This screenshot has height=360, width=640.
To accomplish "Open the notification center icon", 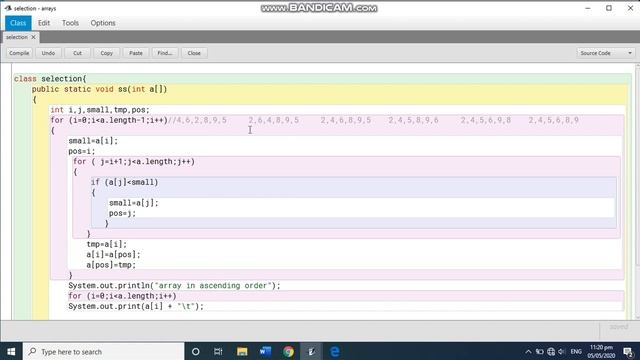I will click(629, 351).
